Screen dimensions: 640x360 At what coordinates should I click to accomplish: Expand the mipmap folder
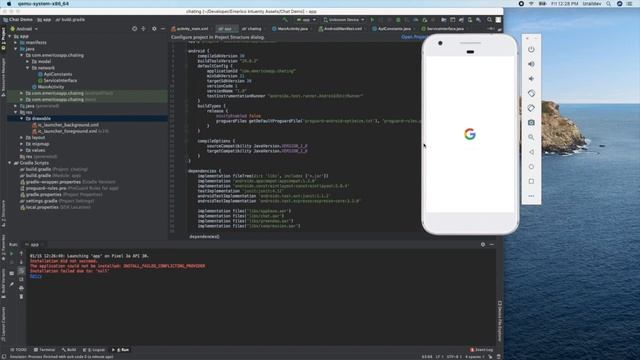tap(22, 144)
